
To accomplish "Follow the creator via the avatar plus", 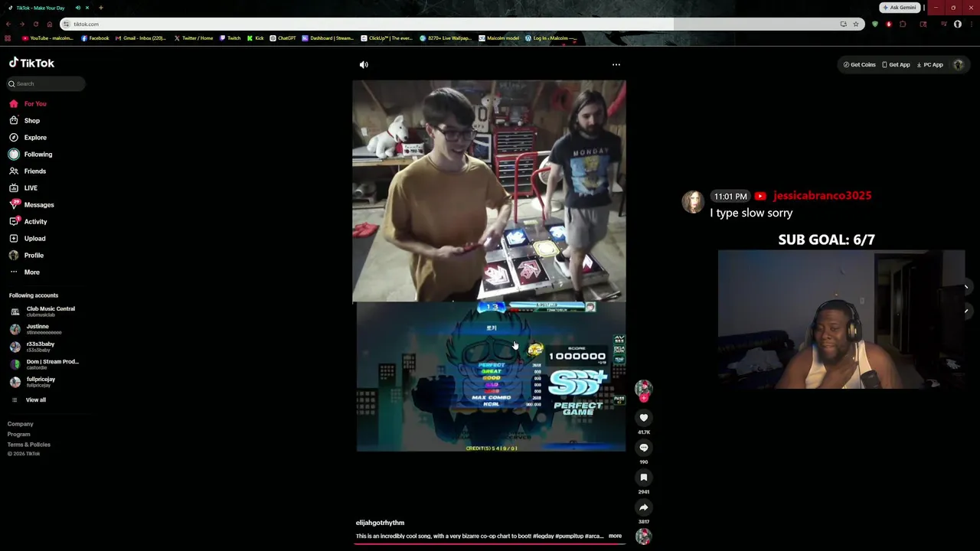I will pyautogui.click(x=644, y=397).
